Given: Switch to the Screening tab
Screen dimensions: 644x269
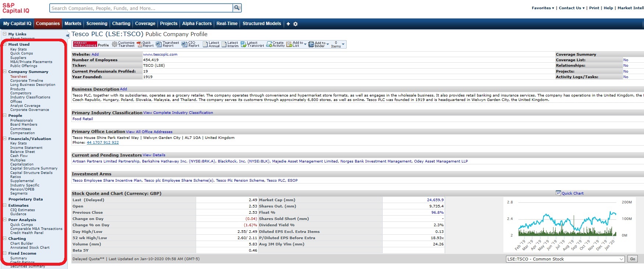Looking at the screenshot, I should pyautogui.click(x=97, y=24).
